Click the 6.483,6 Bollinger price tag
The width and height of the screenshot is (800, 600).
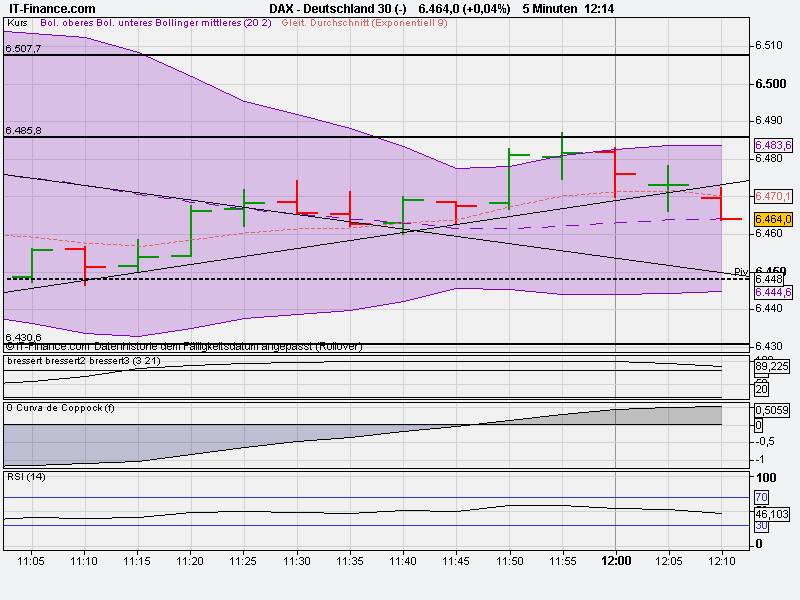pos(774,145)
